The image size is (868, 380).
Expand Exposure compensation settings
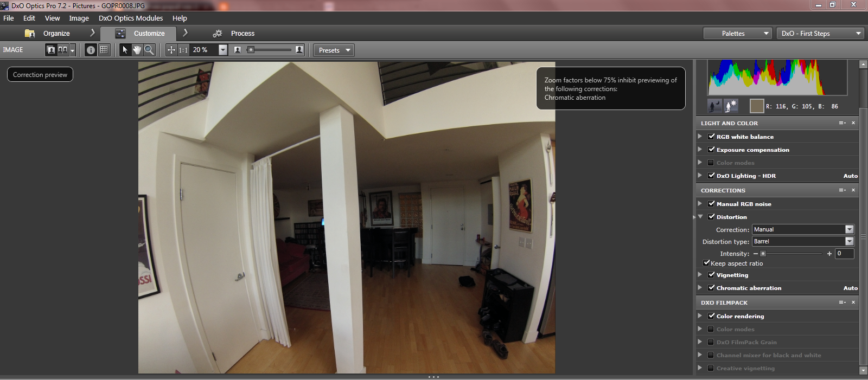(x=700, y=150)
